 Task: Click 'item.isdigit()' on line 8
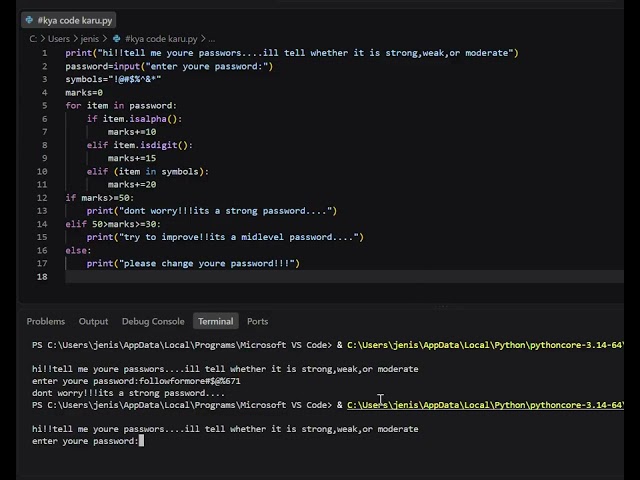click(x=151, y=145)
